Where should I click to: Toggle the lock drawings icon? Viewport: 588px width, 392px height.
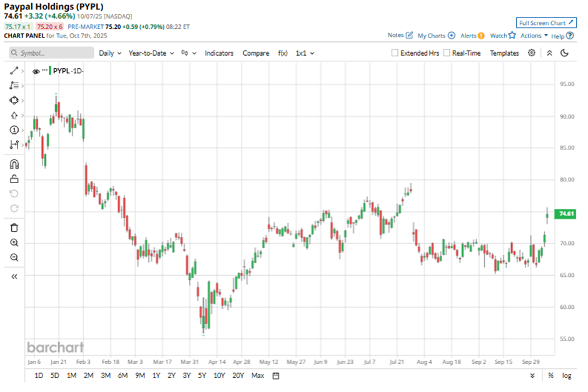(14, 179)
